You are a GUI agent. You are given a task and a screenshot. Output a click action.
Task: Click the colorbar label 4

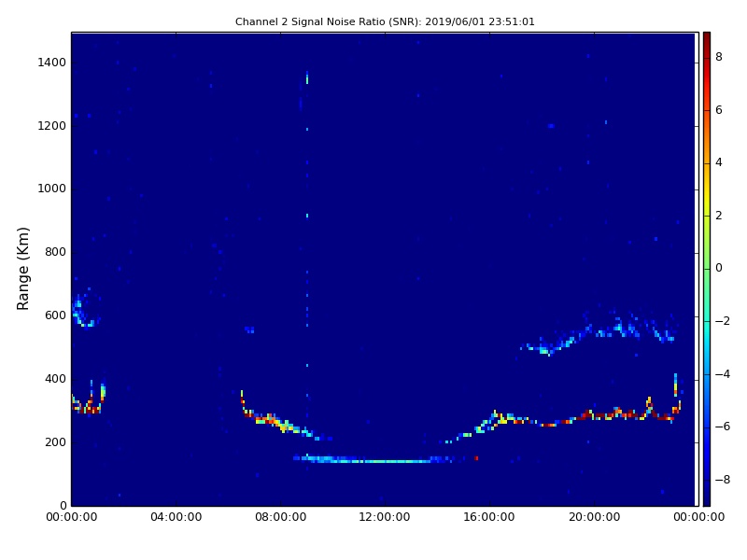pos(719,162)
